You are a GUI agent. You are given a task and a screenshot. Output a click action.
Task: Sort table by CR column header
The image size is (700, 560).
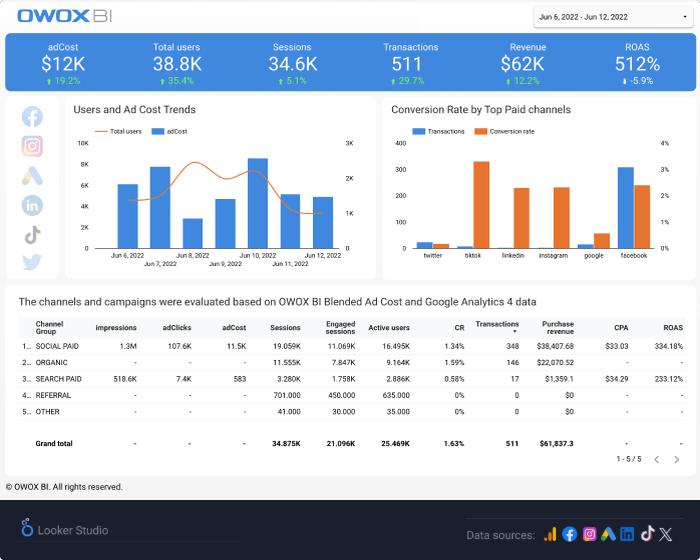(x=459, y=328)
